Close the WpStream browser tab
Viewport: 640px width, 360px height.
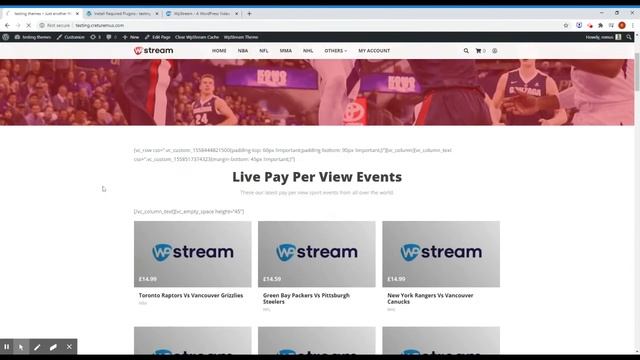click(237, 13)
